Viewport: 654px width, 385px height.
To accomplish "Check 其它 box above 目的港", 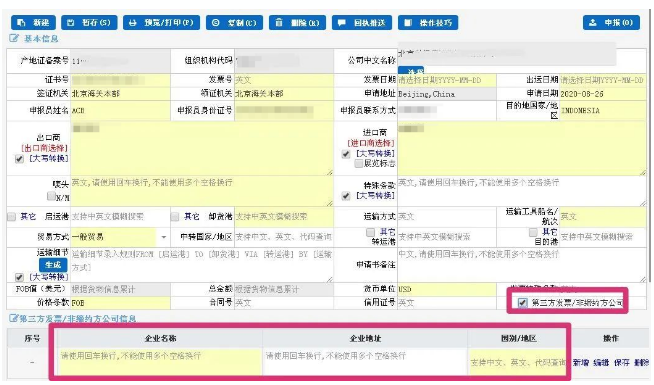I will click(533, 232).
